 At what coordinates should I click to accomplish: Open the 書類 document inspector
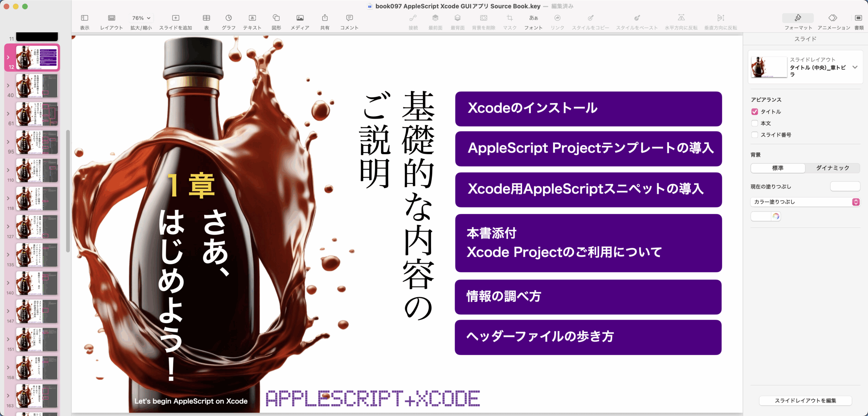pos(859,18)
